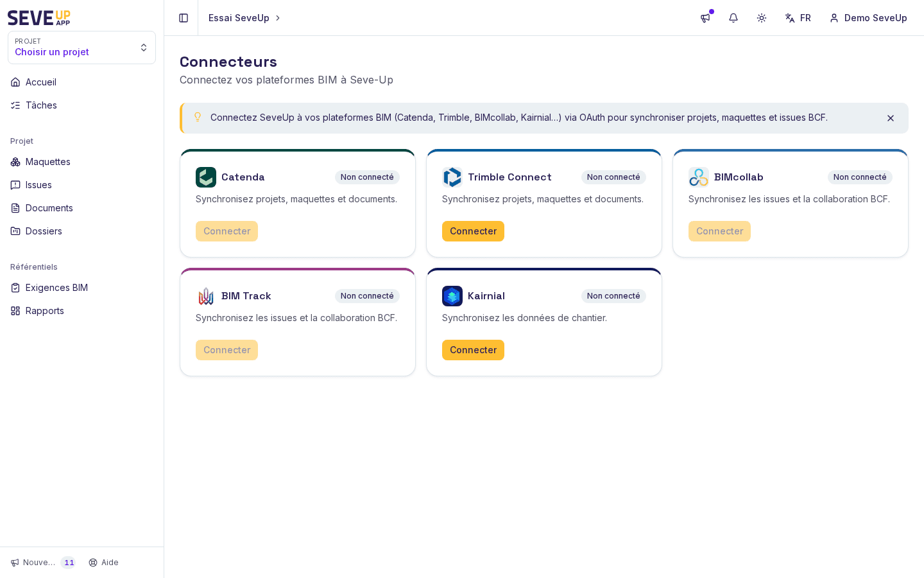924x578 pixels.
Task: Click the BIMcollab logo icon
Action: tap(699, 177)
